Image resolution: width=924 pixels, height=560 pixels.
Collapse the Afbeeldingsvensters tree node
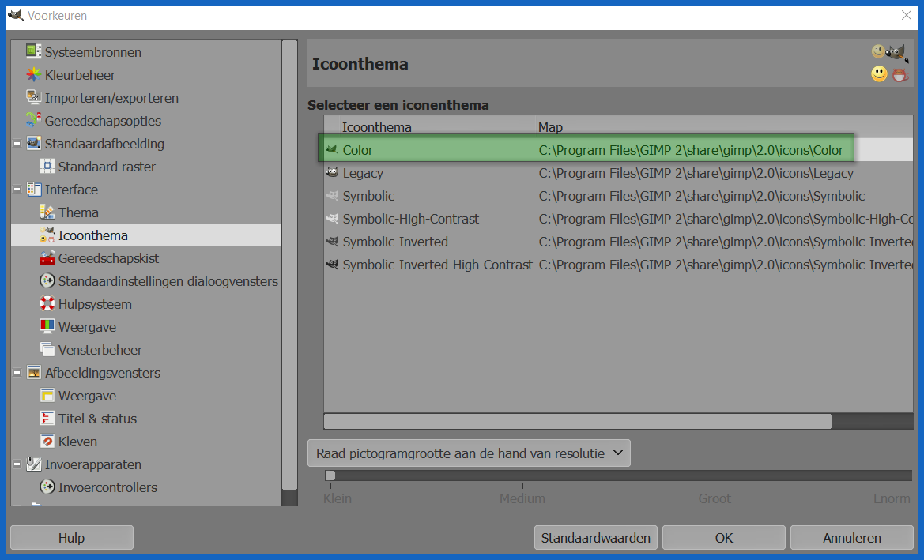click(17, 373)
